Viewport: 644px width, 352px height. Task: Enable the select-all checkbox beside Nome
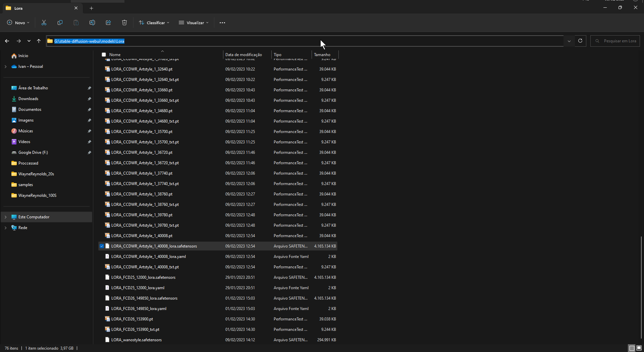point(104,54)
